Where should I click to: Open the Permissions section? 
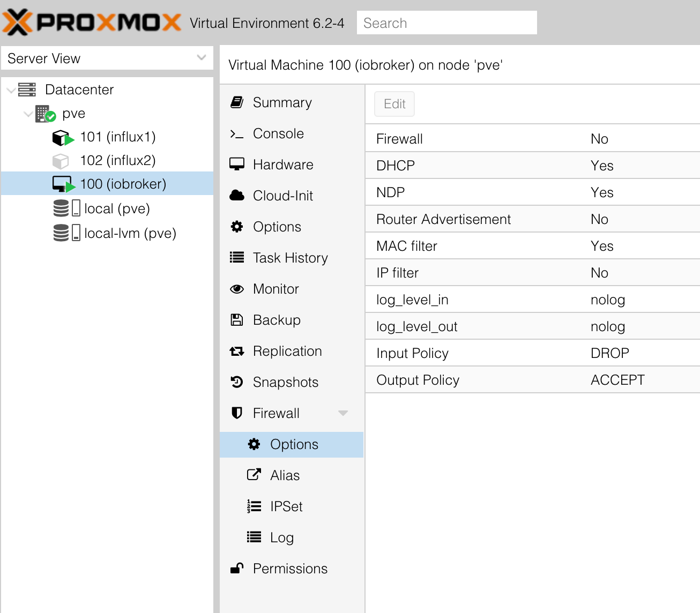click(292, 569)
